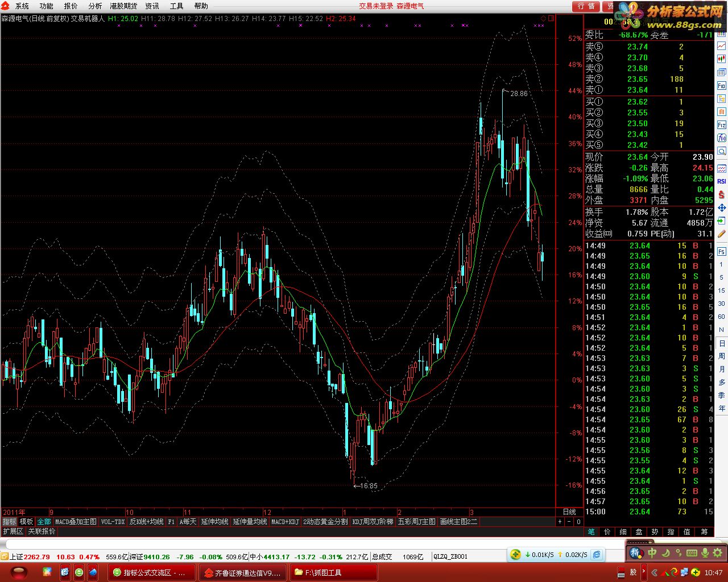Image resolution: width=728 pixels, height=582 pixels.
Task: Select the 2动态黄金分割 indicator tab
Action: coord(325,522)
